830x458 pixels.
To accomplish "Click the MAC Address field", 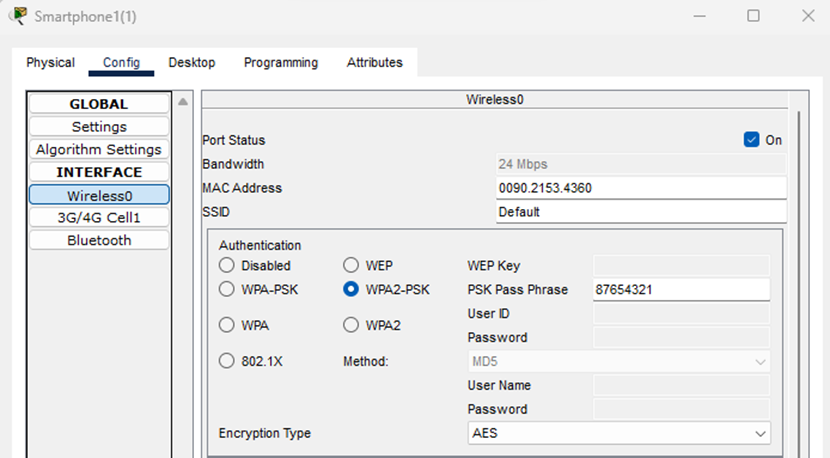I will pyautogui.click(x=641, y=188).
